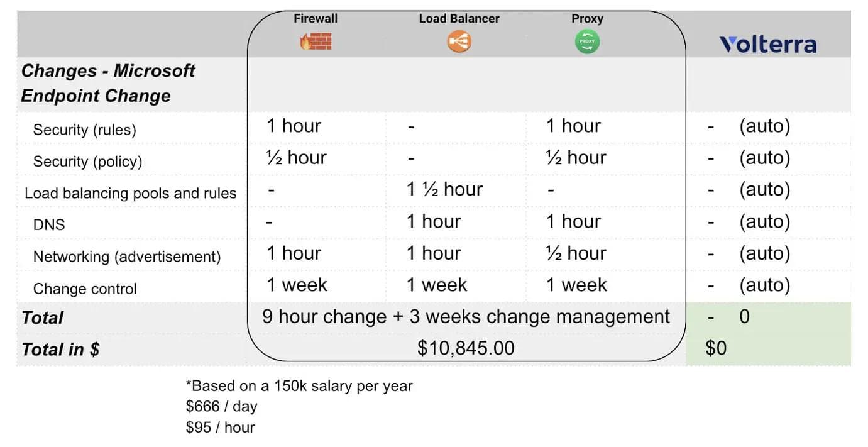The width and height of the screenshot is (868, 447).
Task: Click the DNS row label
Action: (49, 225)
